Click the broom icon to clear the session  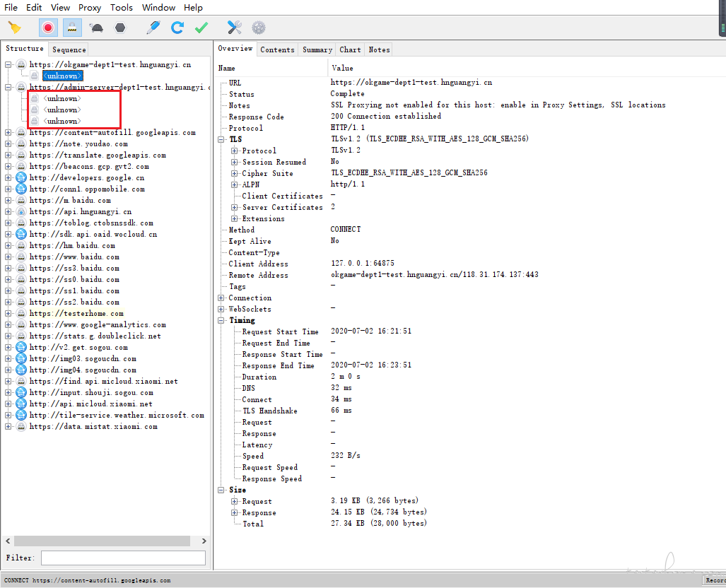(x=14, y=28)
